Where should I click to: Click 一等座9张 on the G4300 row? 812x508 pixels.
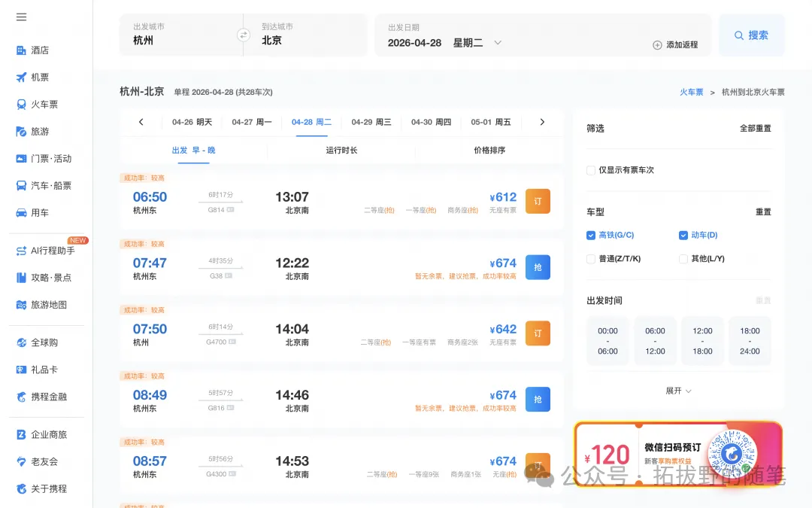423,474
